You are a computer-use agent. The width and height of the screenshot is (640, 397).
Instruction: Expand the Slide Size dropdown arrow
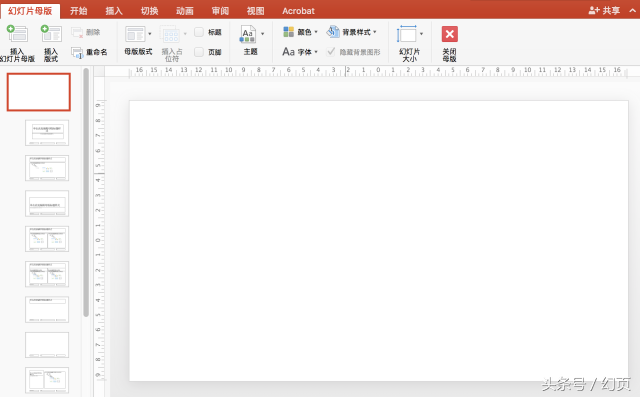tap(421, 34)
